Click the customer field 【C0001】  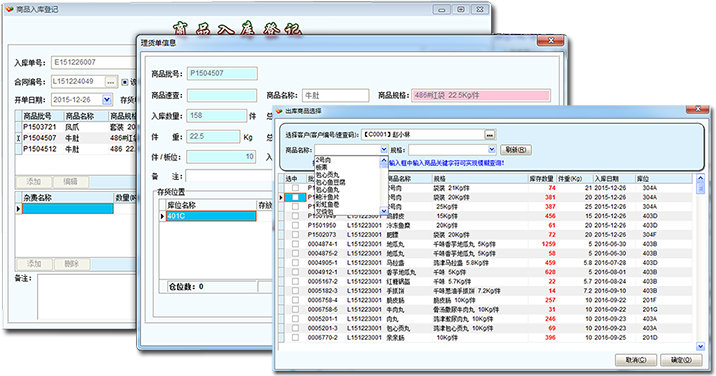(423, 135)
